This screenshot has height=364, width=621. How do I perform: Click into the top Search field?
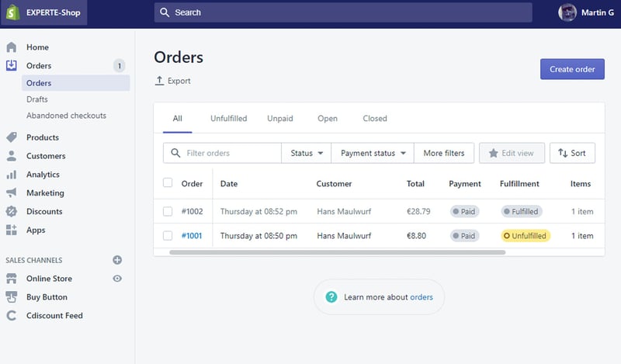click(x=343, y=12)
